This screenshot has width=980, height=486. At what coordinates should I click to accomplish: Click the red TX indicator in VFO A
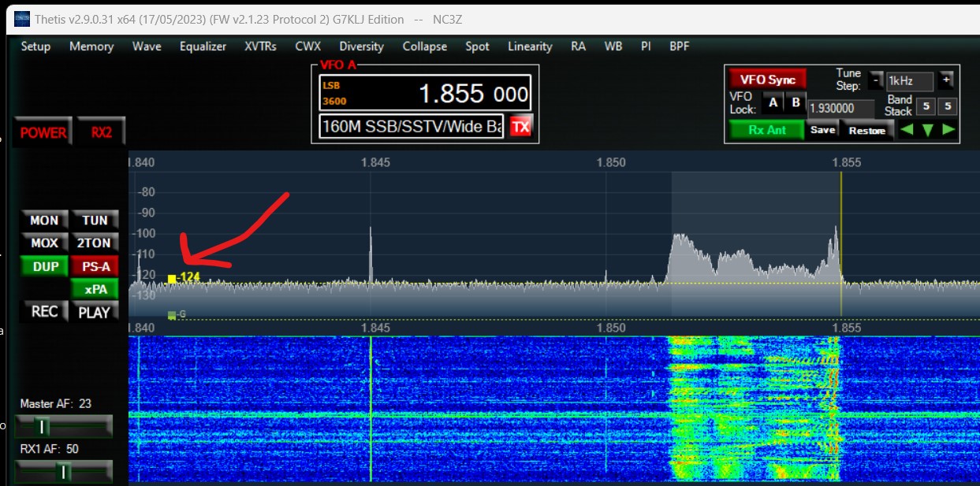click(x=520, y=126)
